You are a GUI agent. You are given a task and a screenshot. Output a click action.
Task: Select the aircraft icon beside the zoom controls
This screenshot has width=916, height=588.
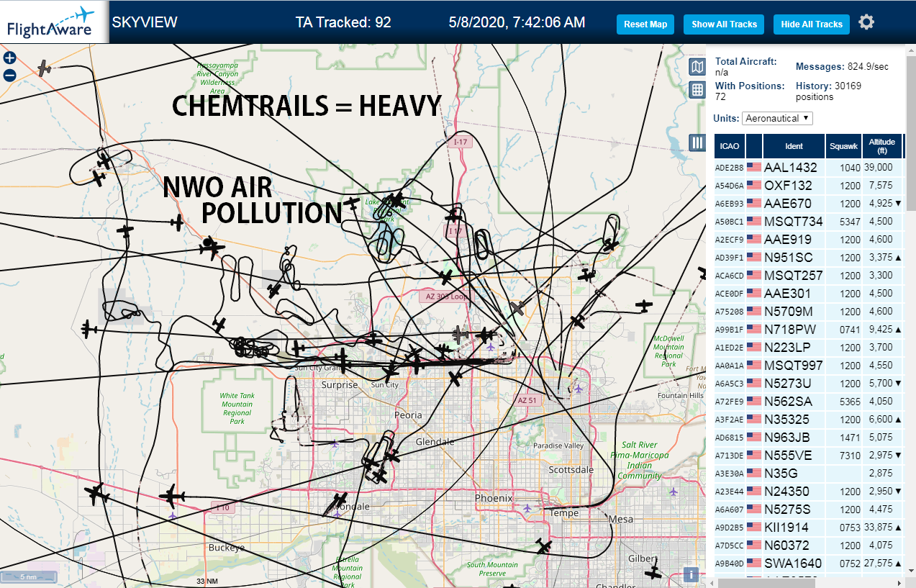tap(45, 68)
